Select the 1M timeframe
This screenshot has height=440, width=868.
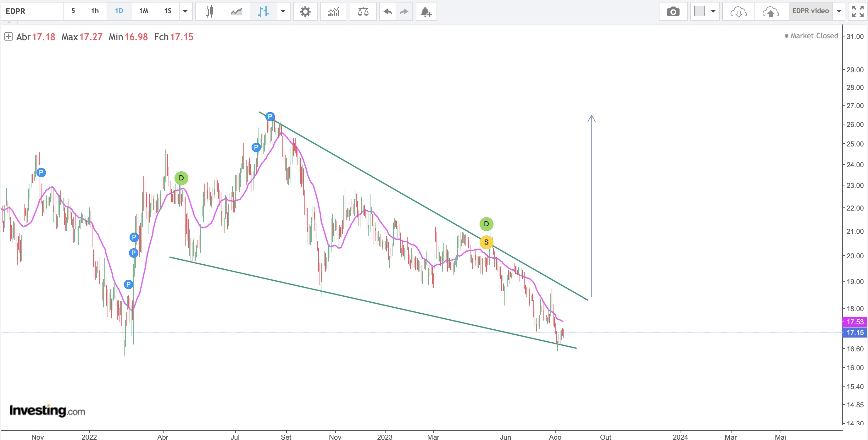coord(143,11)
